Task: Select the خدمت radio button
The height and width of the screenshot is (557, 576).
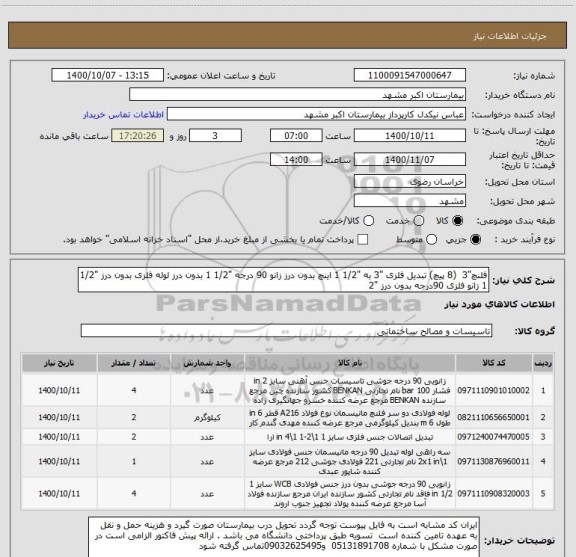Action: point(419,221)
